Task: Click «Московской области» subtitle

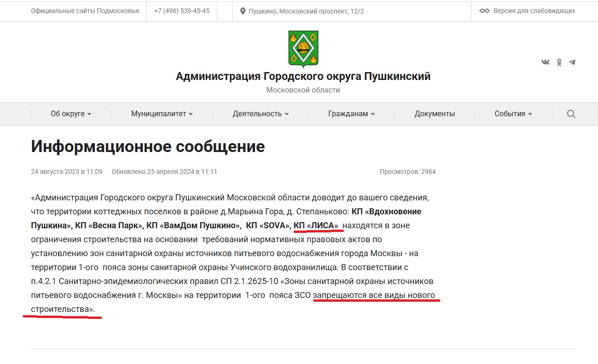Action: 303,90
